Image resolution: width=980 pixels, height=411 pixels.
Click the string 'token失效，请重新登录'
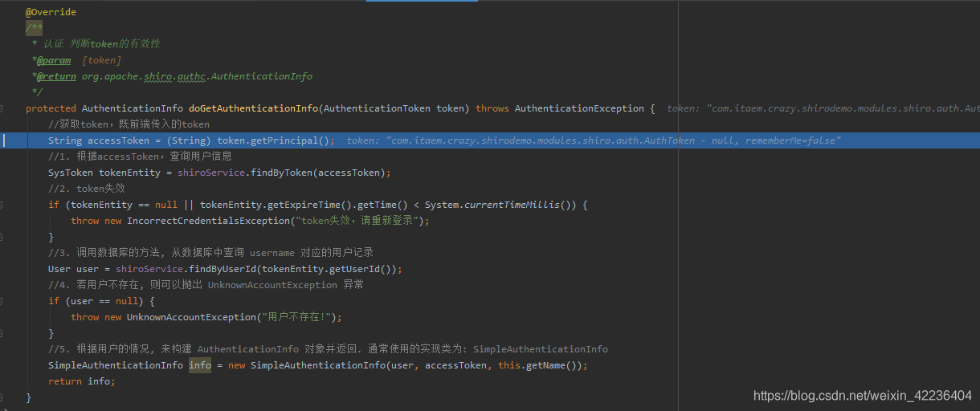pyautogui.click(x=357, y=221)
